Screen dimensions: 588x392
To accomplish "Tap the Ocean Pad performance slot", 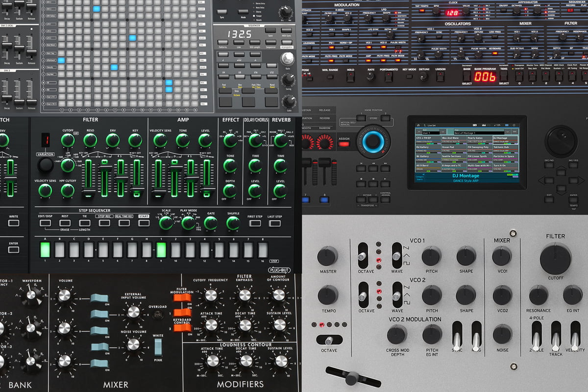I will tap(454, 148).
